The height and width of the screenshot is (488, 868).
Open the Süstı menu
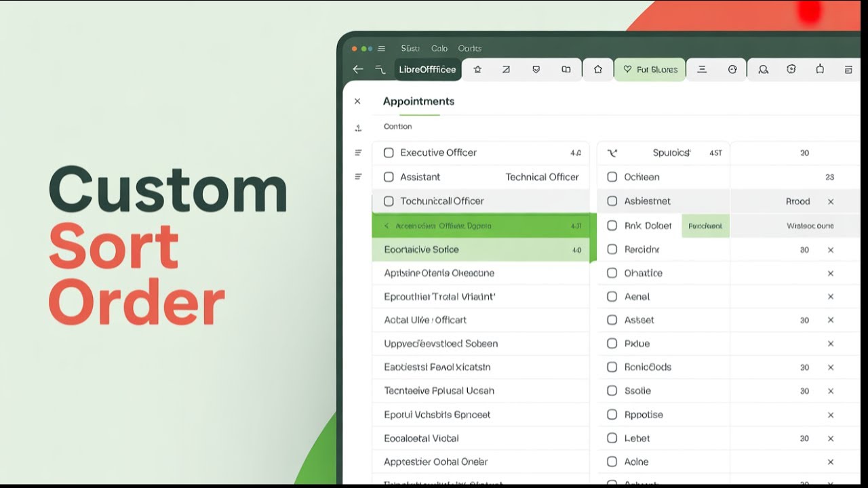[x=410, y=48]
